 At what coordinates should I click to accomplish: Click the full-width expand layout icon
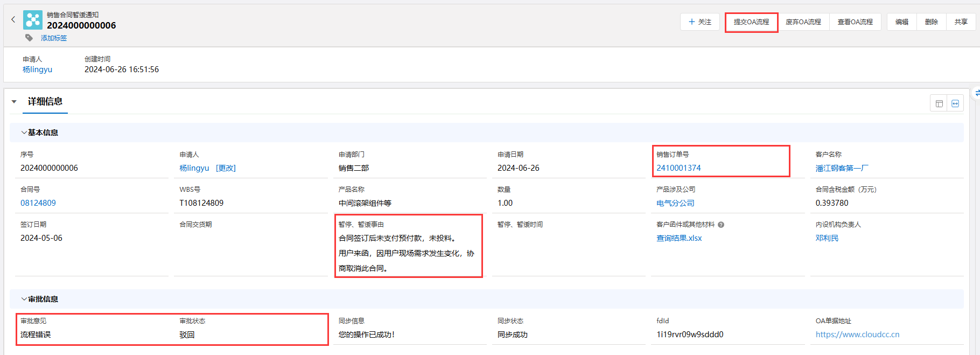tap(955, 103)
